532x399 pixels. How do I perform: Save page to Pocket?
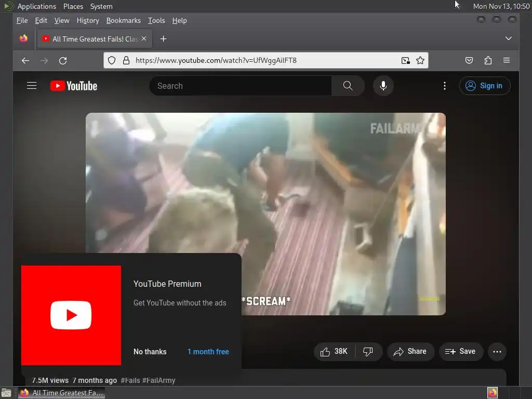tap(469, 60)
